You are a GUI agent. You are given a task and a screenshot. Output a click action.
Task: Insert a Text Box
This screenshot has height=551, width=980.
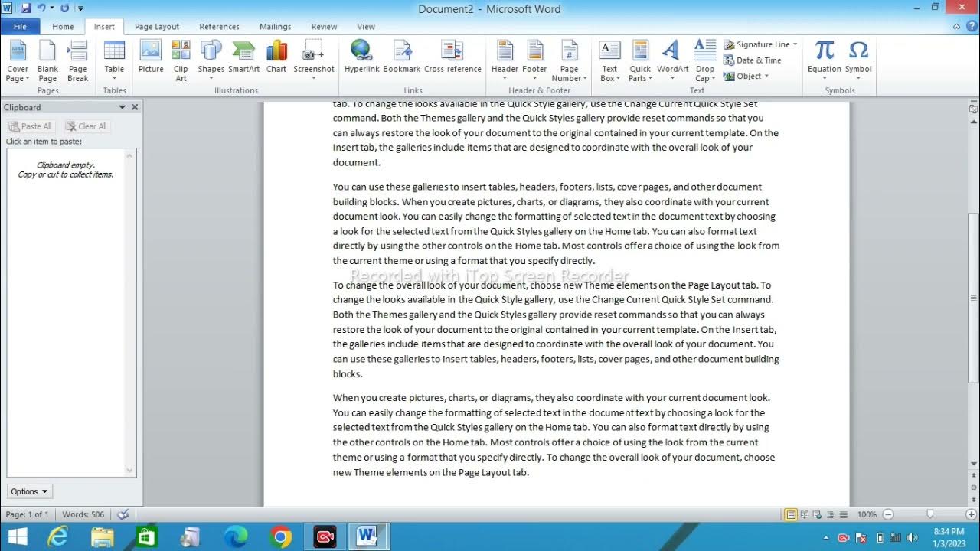609,61
